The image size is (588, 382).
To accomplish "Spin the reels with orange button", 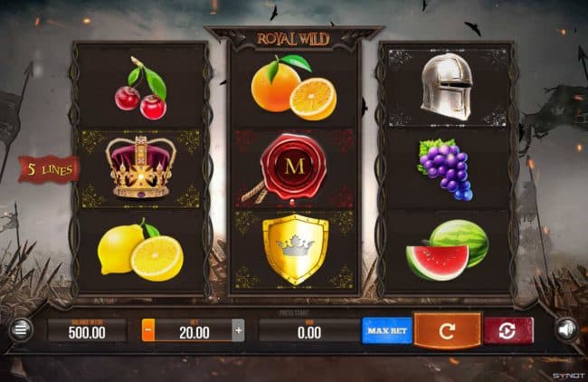I will pyautogui.click(x=447, y=330).
